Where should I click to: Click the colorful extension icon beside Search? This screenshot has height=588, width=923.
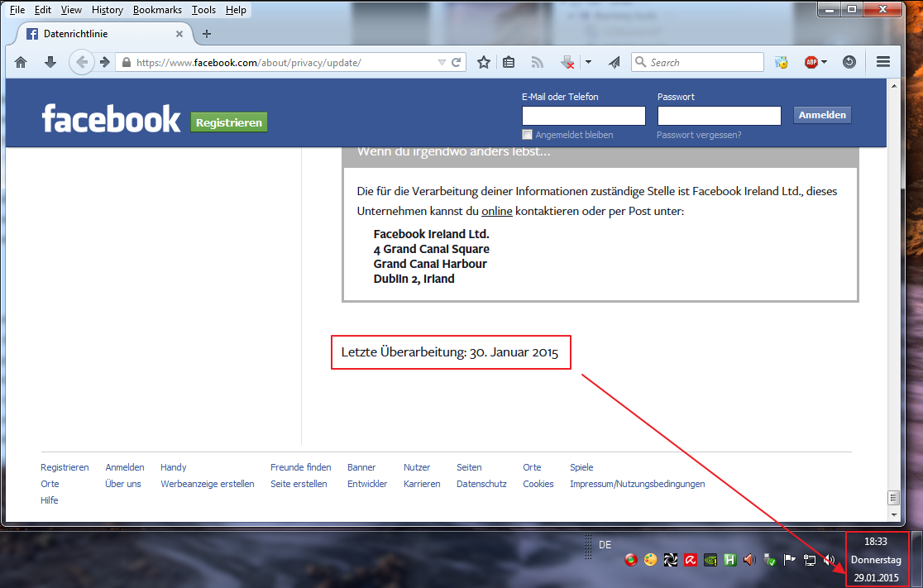point(781,62)
